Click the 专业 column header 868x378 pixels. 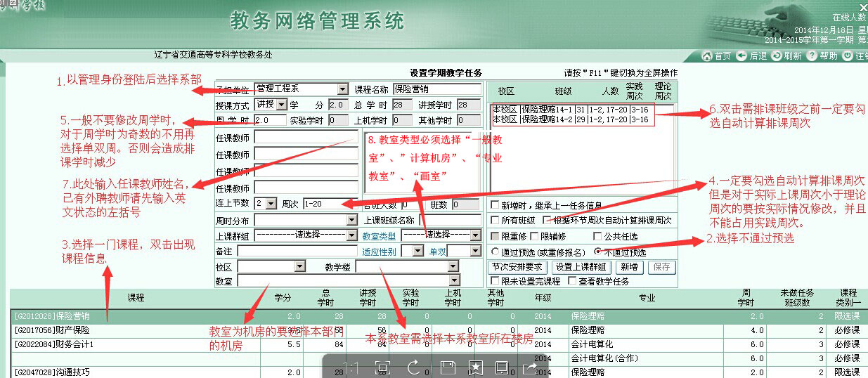coord(647,298)
